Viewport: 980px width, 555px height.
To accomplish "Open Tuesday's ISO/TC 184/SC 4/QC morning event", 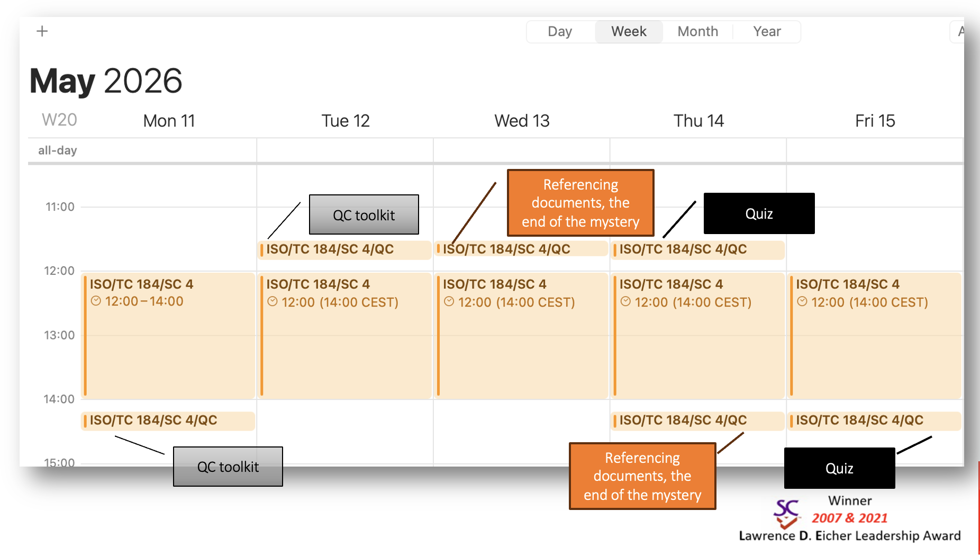I will [x=344, y=249].
